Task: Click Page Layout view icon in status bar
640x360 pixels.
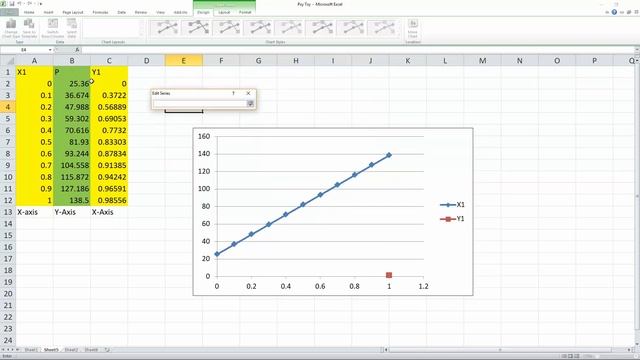Action: pos(571,356)
